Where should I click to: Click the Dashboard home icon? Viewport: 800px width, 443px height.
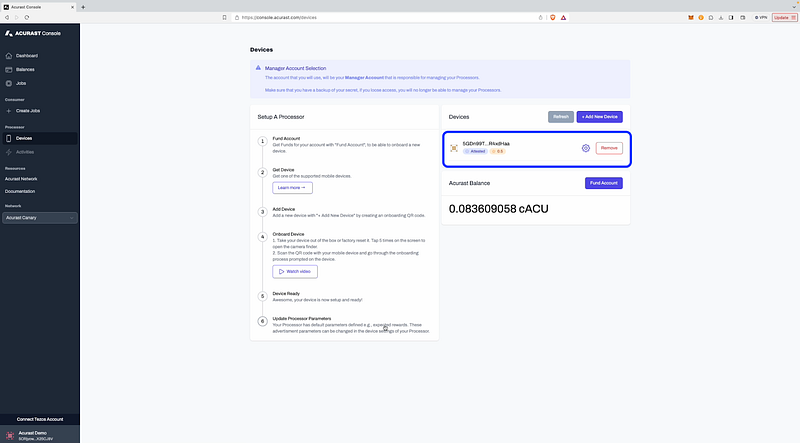click(x=9, y=55)
